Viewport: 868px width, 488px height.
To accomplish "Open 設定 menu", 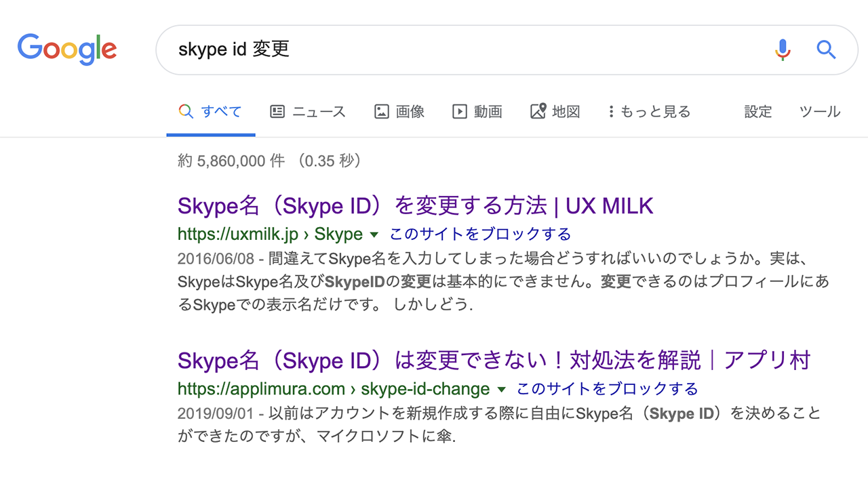I will click(758, 112).
